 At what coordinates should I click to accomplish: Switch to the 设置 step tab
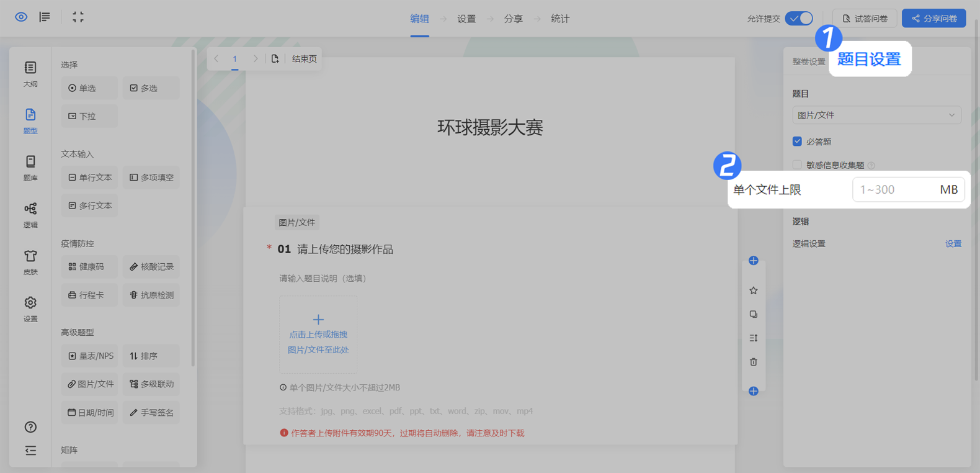466,19
